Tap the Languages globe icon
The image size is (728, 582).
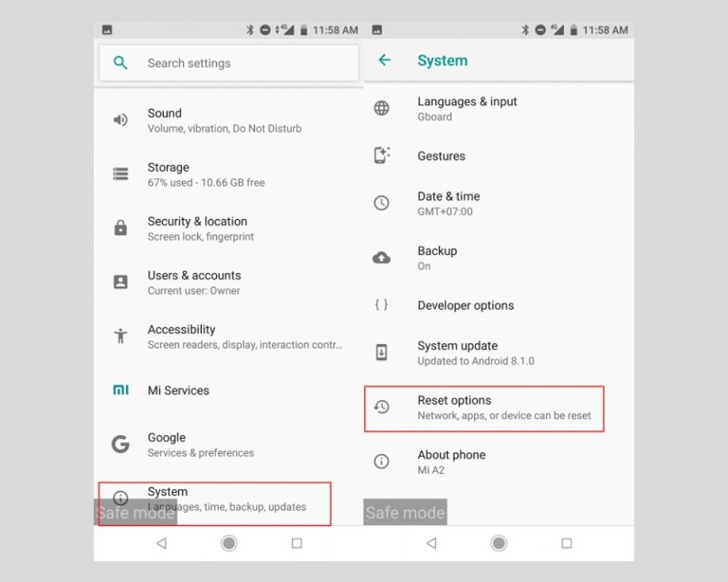pos(381,108)
